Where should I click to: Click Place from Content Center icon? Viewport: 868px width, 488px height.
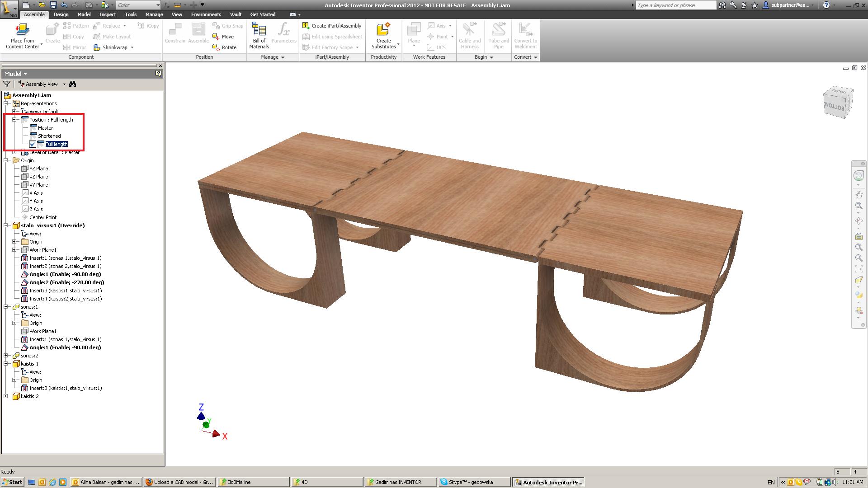click(x=22, y=30)
